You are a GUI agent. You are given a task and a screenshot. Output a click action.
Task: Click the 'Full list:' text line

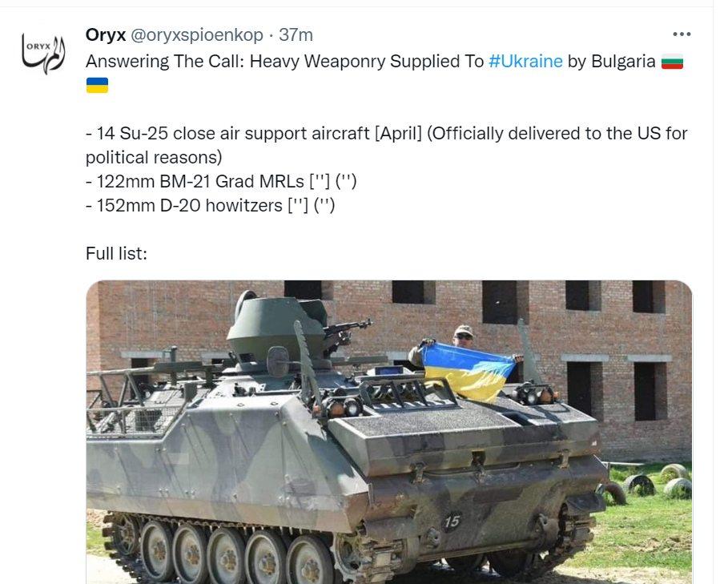point(116,253)
